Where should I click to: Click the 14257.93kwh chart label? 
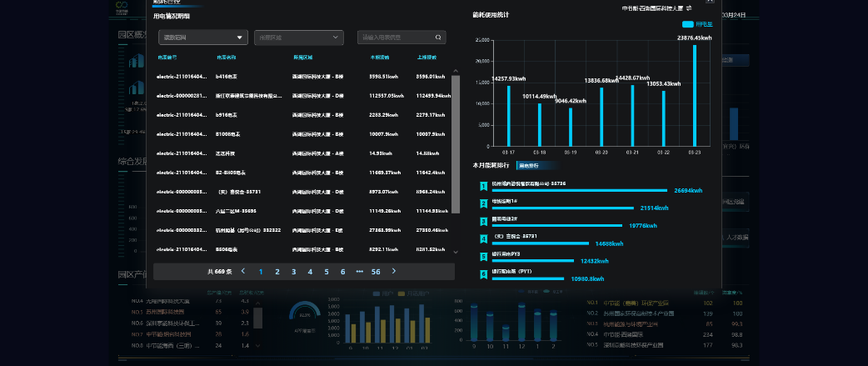(511, 78)
